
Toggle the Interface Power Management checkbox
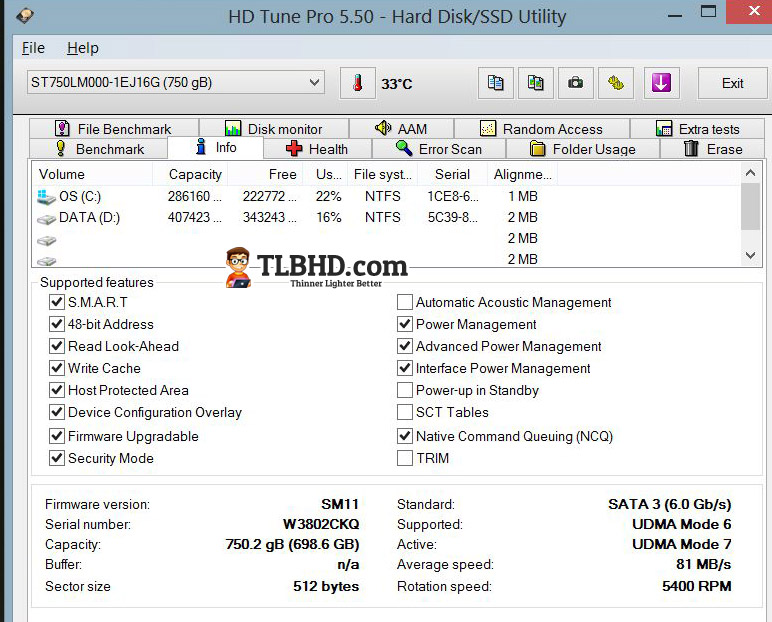pos(405,368)
